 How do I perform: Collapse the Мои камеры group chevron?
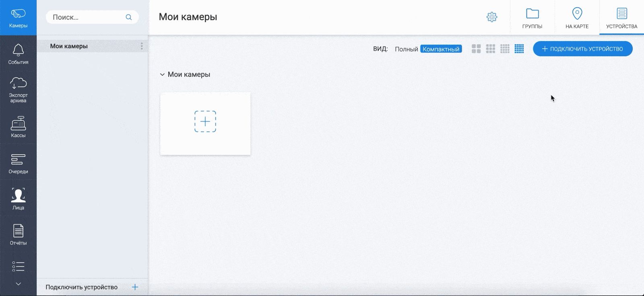tap(162, 74)
